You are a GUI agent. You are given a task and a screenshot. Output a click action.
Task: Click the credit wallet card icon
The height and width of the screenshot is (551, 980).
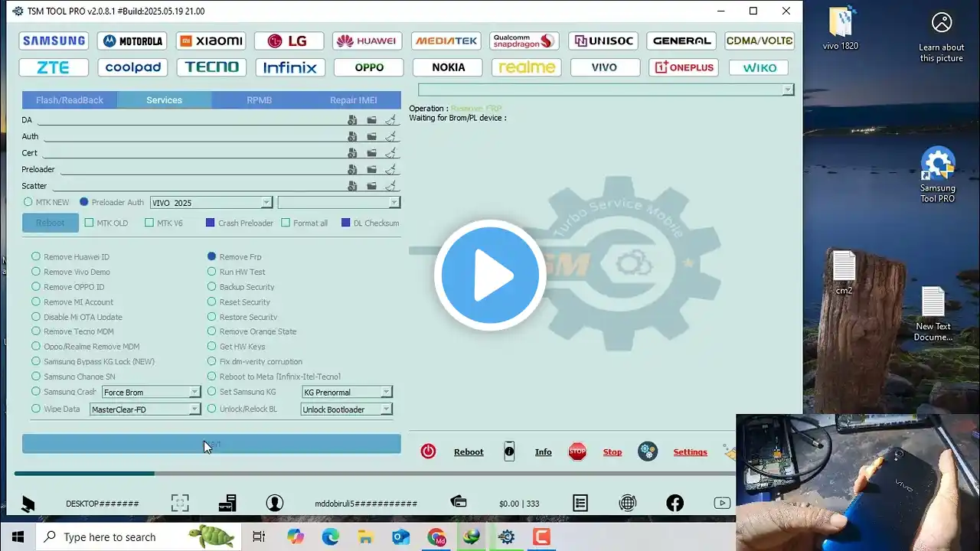pos(459,502)
